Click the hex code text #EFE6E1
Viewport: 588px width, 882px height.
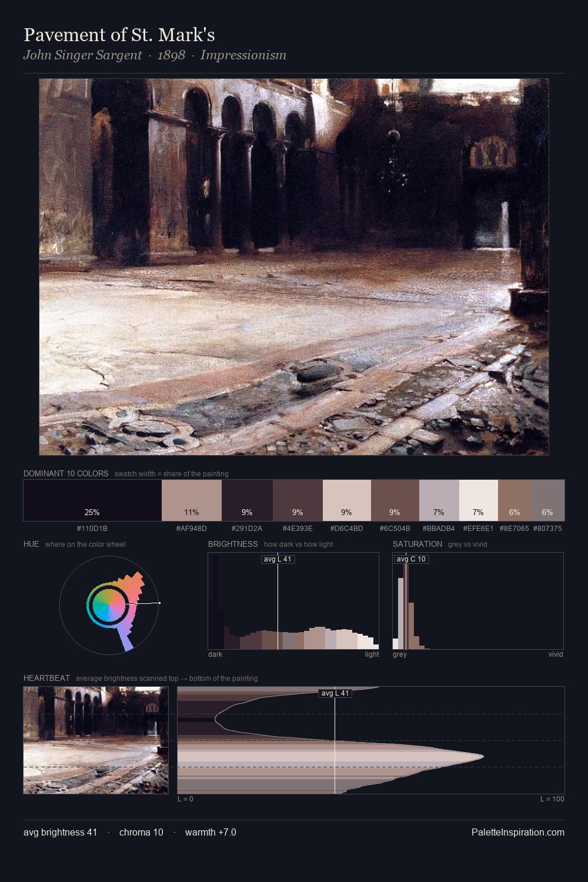tap(478, 529)
